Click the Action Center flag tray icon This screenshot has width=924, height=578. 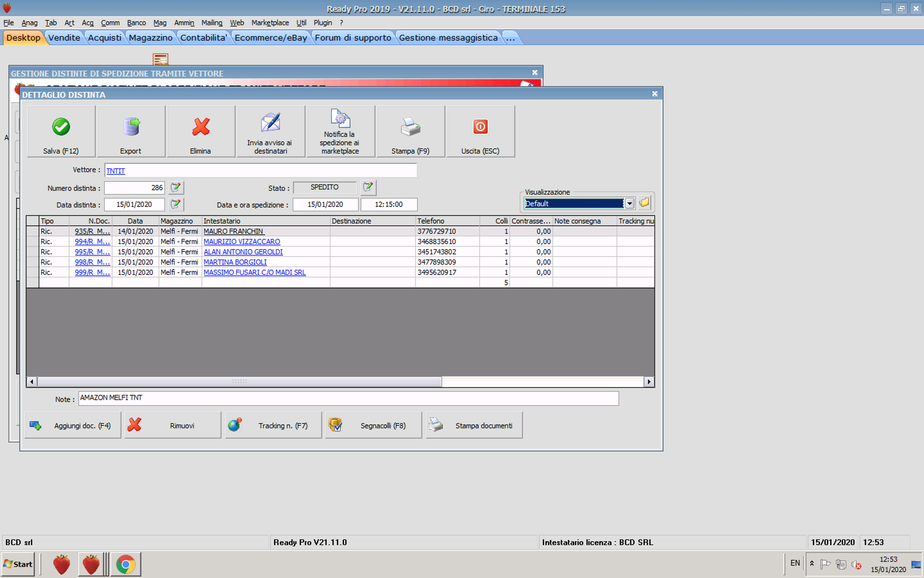point(825,564)
